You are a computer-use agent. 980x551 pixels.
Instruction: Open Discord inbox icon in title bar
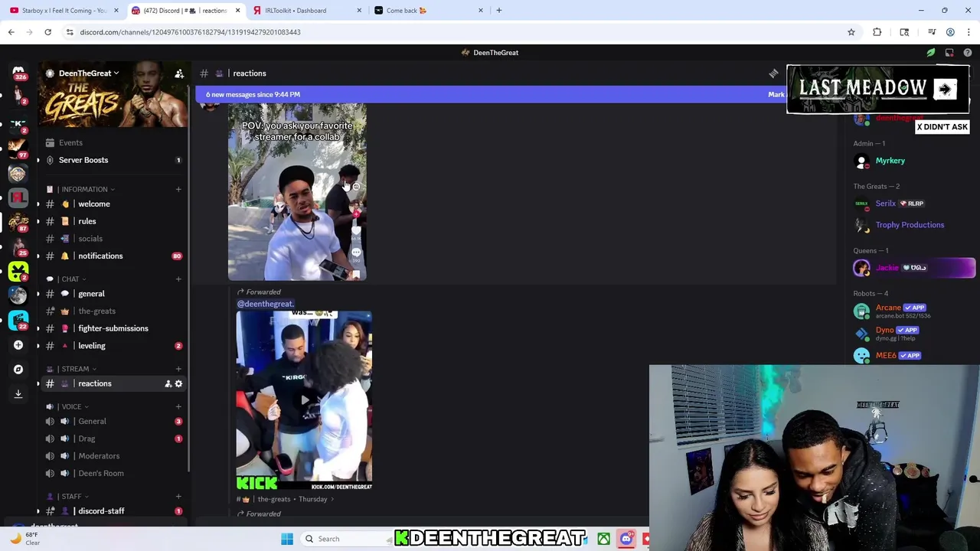949,53
